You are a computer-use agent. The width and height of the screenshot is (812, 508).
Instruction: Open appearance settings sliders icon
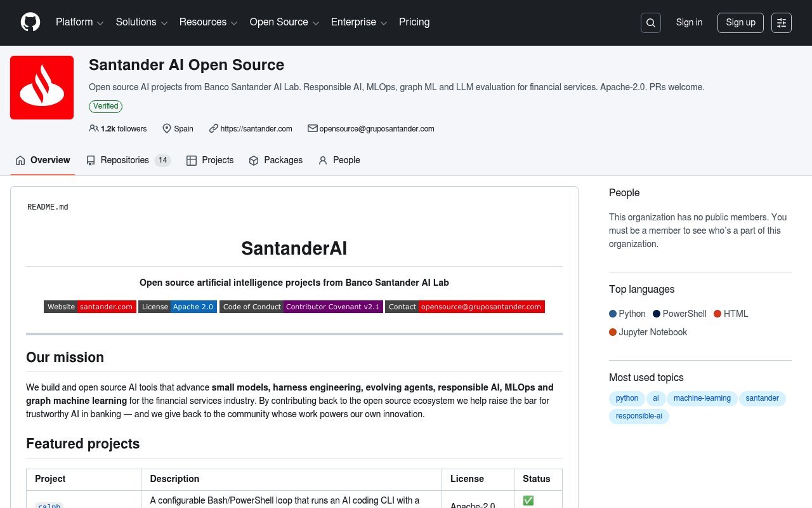(x=782, y=23)
